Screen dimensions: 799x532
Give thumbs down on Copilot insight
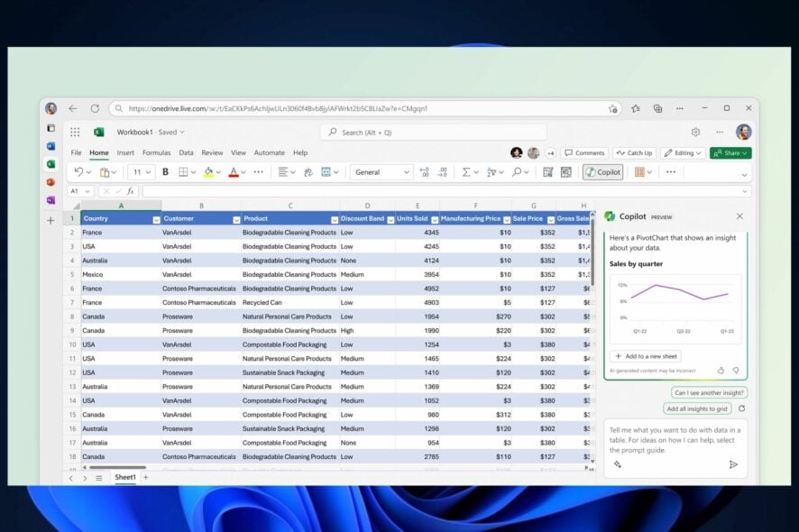(x=736, y=371)
